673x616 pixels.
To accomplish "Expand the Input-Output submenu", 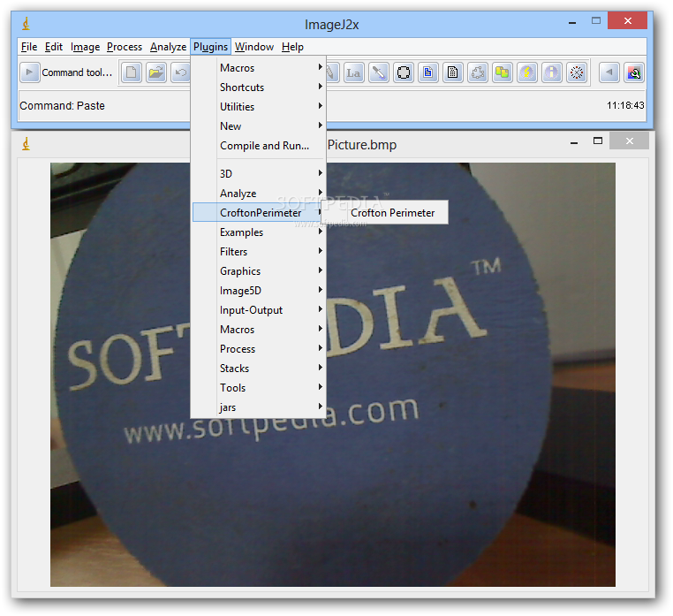I will (259, 310).
